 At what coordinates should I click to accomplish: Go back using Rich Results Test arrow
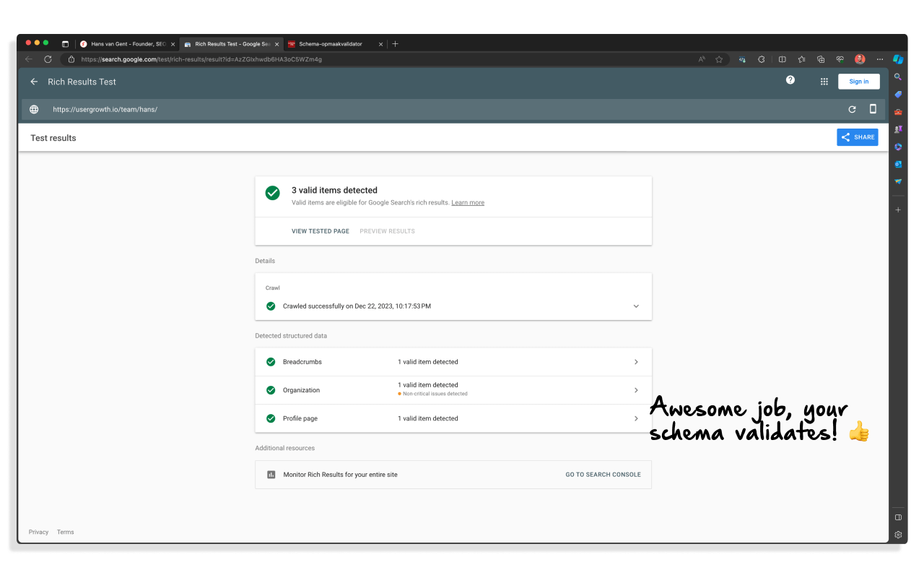pos(34,82)
